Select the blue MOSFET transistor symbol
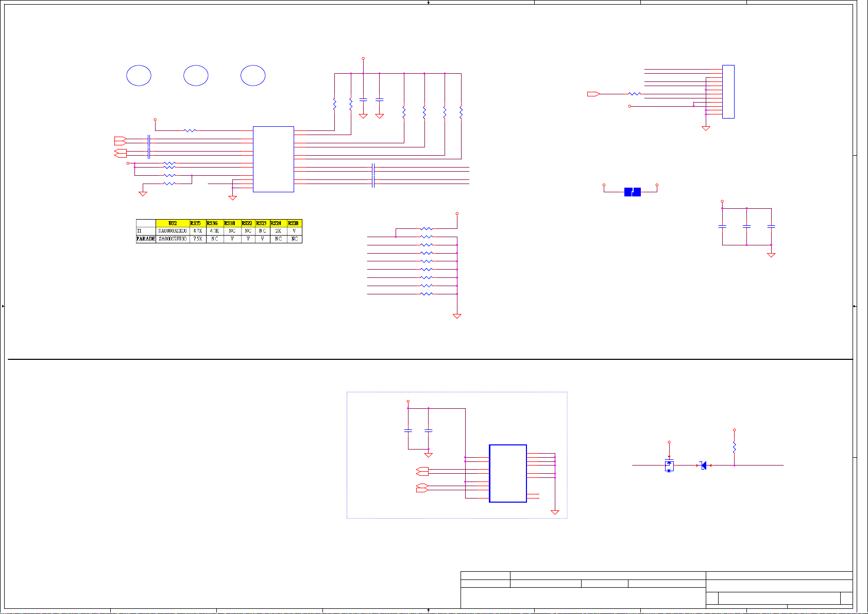 pyautogui.click(x=669, y=466)
